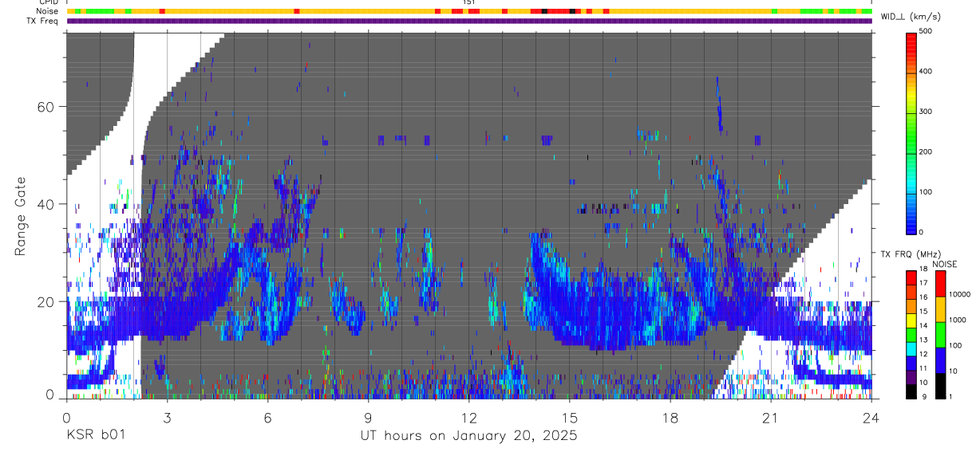Click the x-axis tick label '15'
The height and width of the screenshot is (452, 980).
[570, 418]
